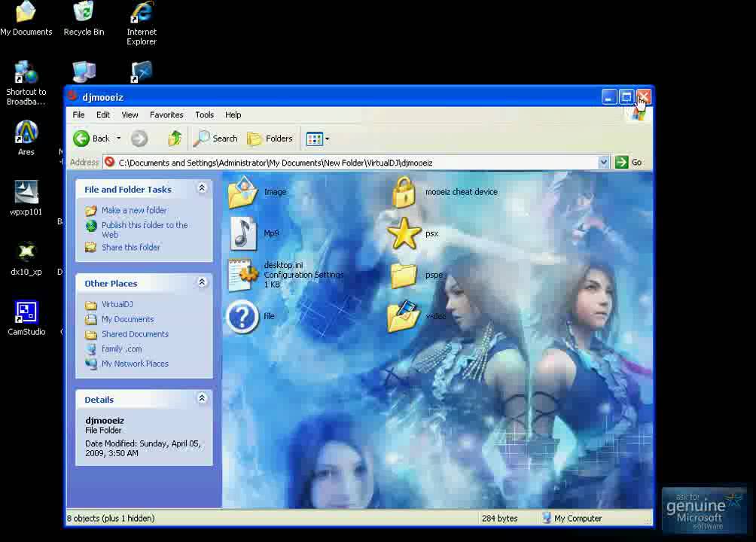Select the Ares desktop shortcut
Image resolution: width=756 pixels, height=542 pixels.
point(26,139)
